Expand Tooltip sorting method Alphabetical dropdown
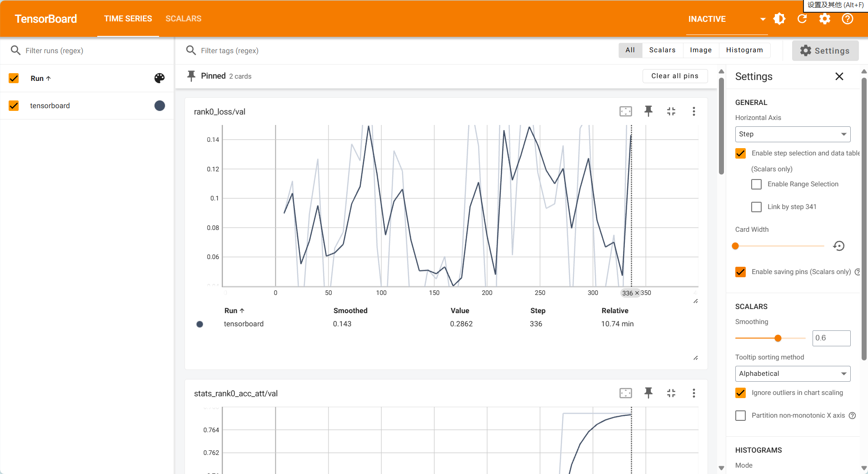Image resolution: width=868 pixels, height=474 pixels. 793,374
